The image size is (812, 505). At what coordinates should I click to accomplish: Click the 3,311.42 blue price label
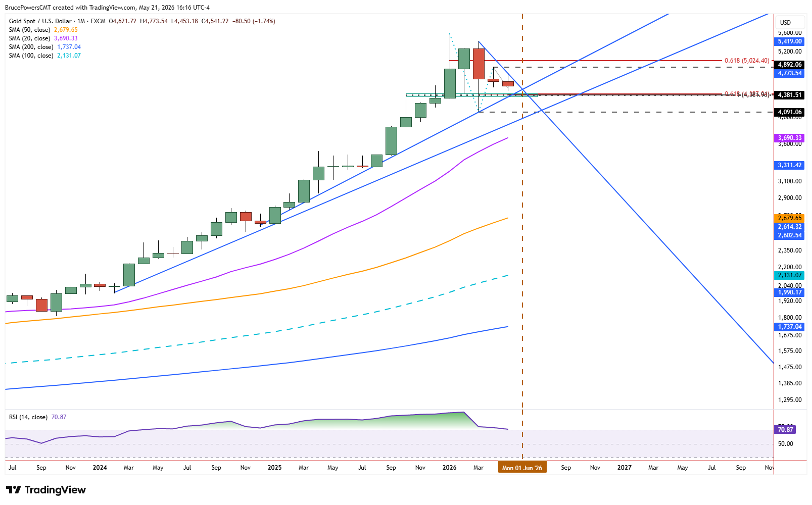point(789,165)
